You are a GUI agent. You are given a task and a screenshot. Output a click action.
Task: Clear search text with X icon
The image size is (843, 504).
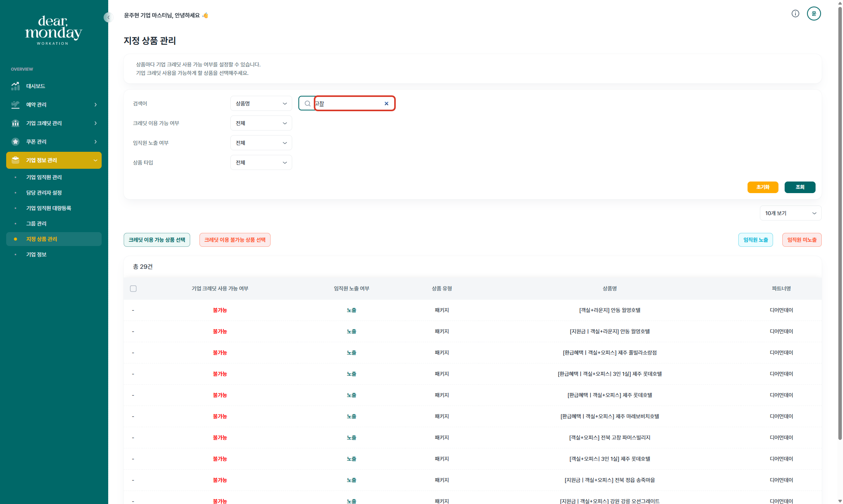point(386,104)
